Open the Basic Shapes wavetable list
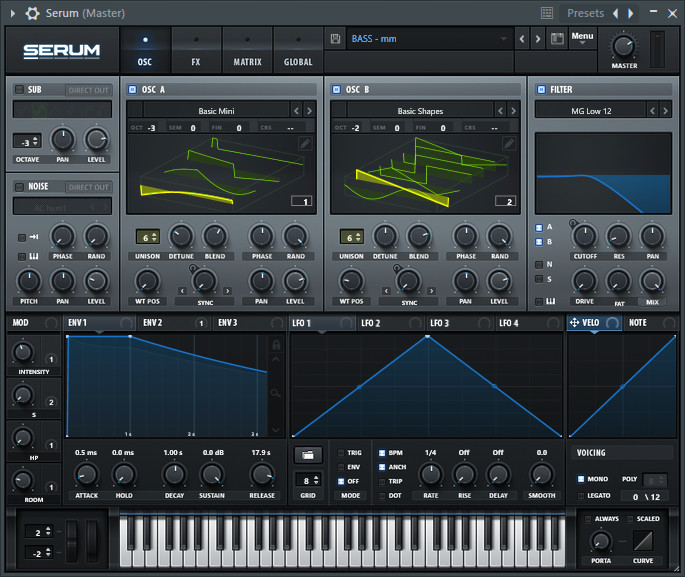Viewport: 685px width, 577px height. 420,111
